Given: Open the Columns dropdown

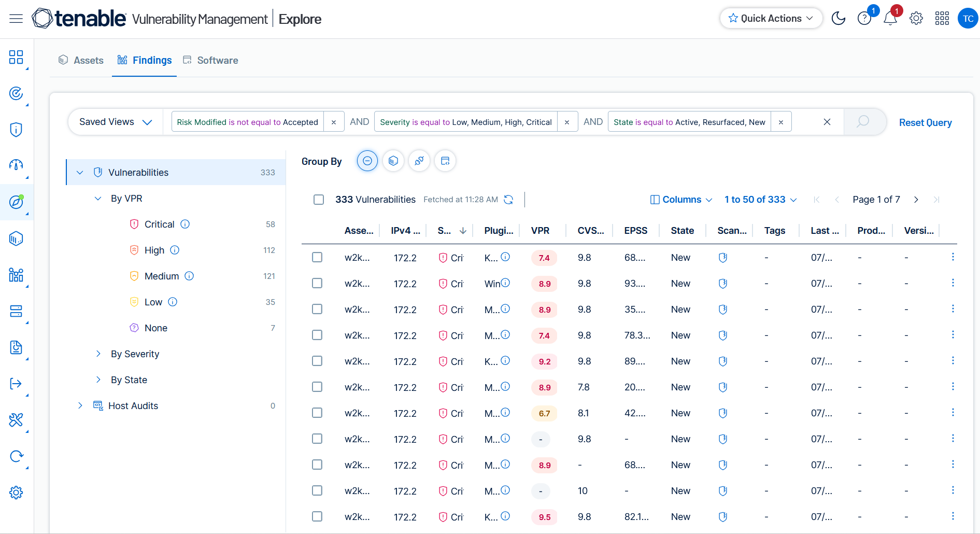Looking at the screenshot, I should click(681, 200).
